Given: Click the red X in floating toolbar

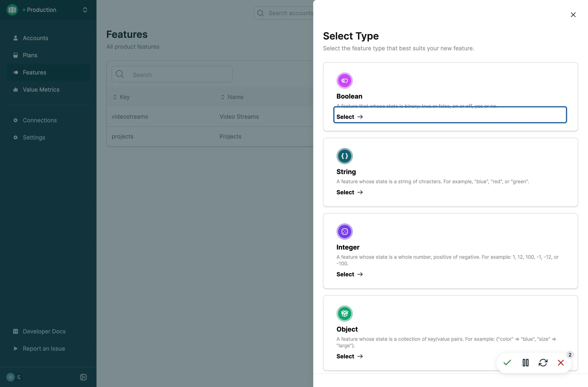Looking at the screenshot, I should [561, 363].
